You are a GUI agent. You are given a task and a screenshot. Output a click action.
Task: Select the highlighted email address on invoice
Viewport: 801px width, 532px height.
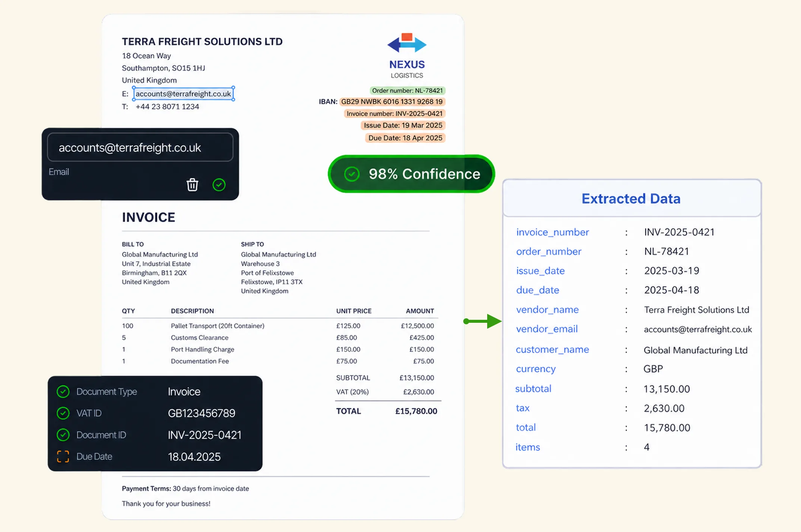pos(183,94)
